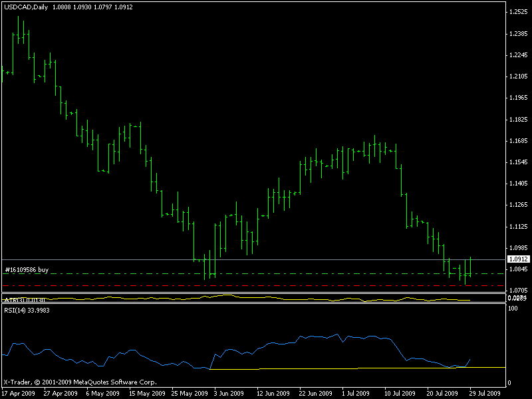Click the current price tag 1.0912
The width and height of the screenshot is (532, 399).
tap(517, 259)
